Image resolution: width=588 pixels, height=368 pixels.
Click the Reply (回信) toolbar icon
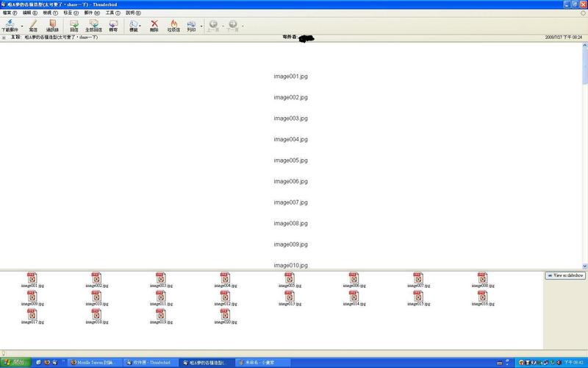pyautogui.click(x=74, y=24)
